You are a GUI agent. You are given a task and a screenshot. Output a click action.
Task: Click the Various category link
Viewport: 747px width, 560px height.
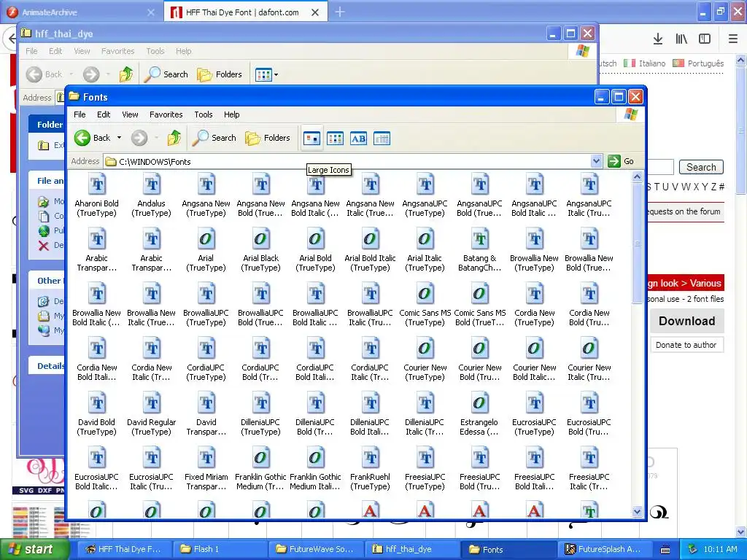pyautogui.click(x=705, y=284)
